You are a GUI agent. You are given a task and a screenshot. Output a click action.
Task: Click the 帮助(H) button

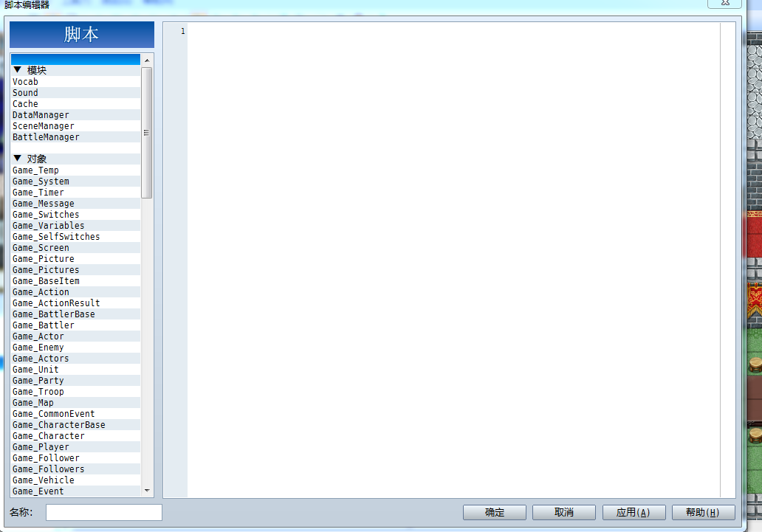pos(703,512)
